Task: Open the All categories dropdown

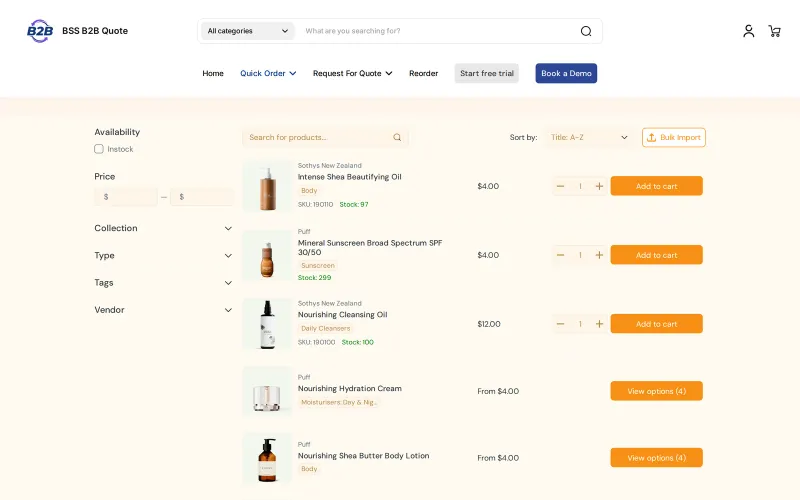Action: 247,31
